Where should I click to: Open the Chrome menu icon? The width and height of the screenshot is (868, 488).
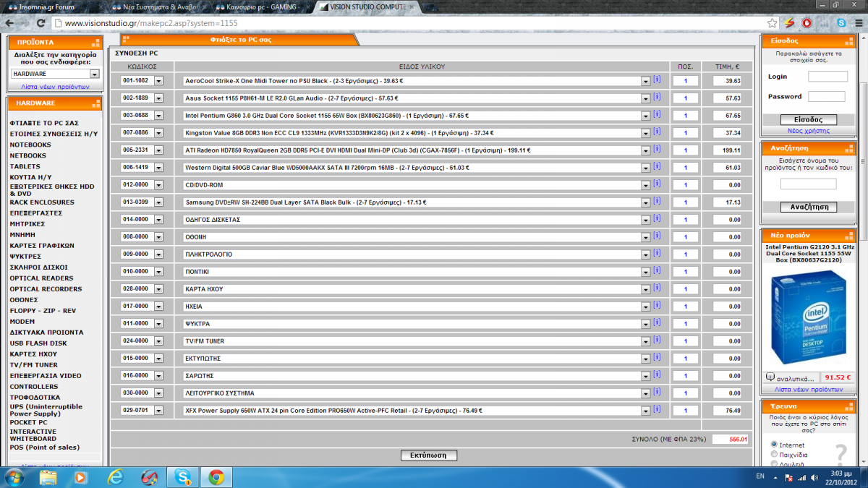pos(858,23)
